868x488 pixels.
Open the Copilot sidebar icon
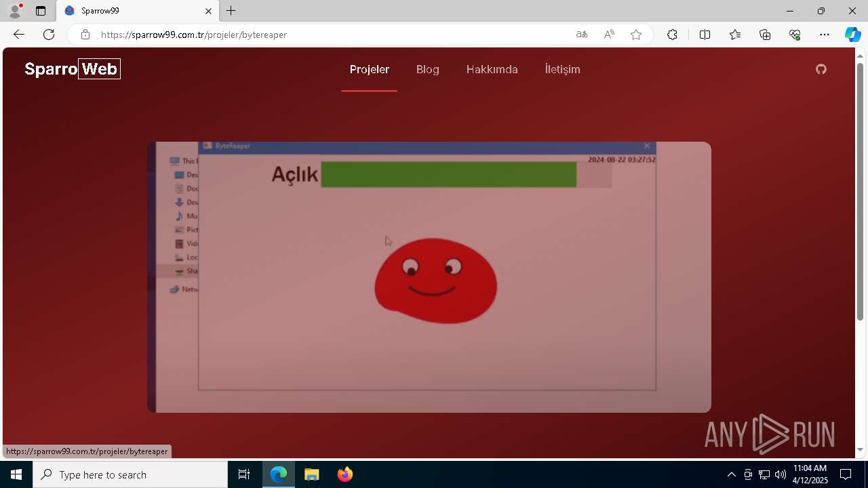click(853, 35)
